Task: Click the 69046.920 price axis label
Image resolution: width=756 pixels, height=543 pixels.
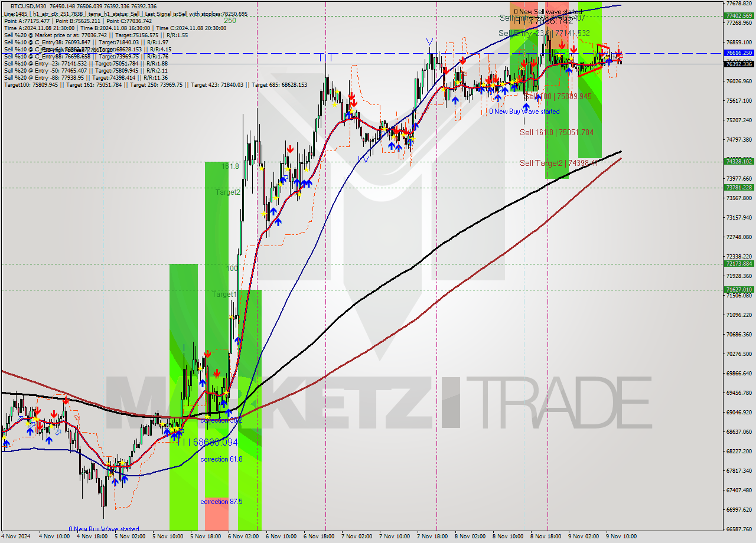Action: pos(739,413)
